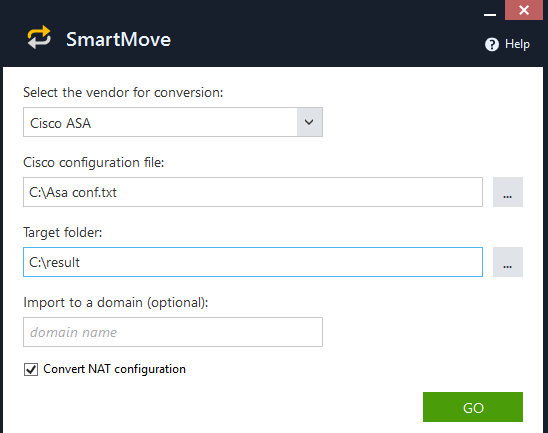Screen dimensions: 548x433
Task: Click 'Import to a domain (optional):' label
Action: [x=116, y=303]
